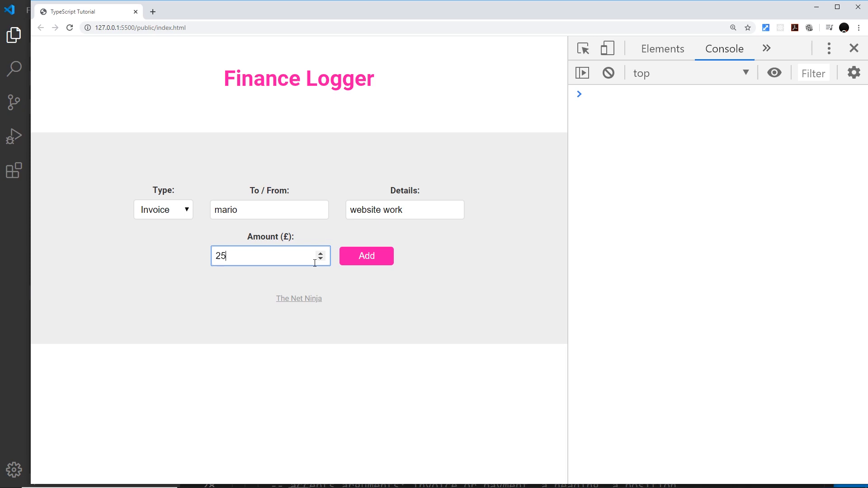Toggle the device toolbar in DevTools

point(607,48)
